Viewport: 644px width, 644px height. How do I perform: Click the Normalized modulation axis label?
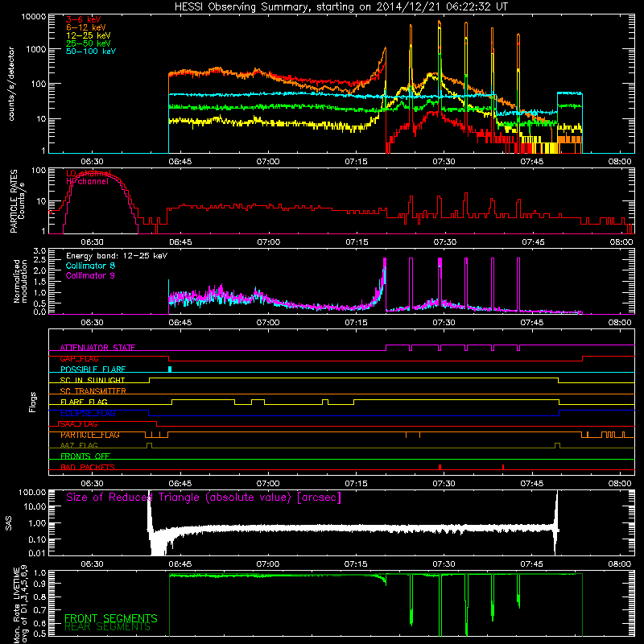[20, 281]
